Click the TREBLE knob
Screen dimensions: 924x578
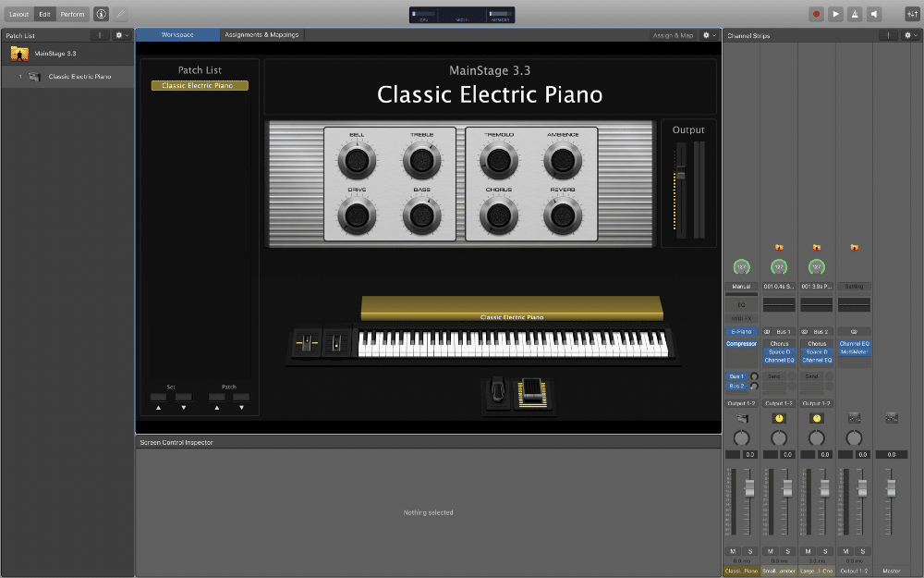[422, 160]
